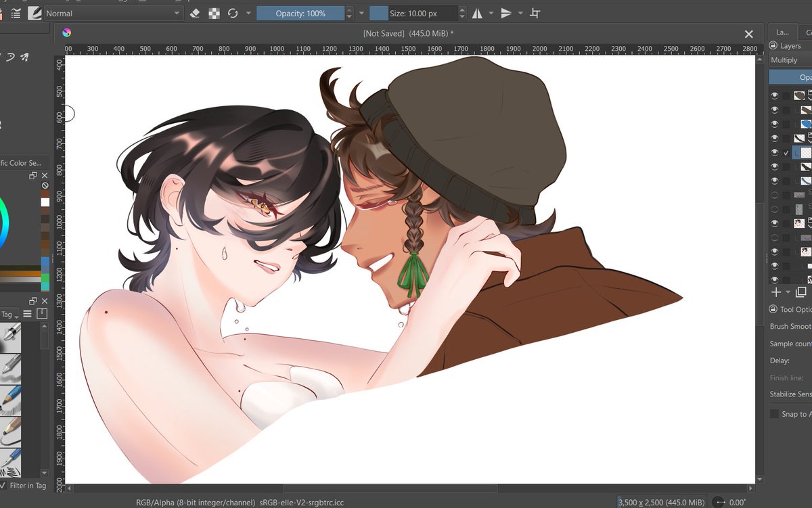The width and height of the screenshot is (812, 508).
Task: Open the Normal blending mode dropdown
Action: click(x=114, y=13)
